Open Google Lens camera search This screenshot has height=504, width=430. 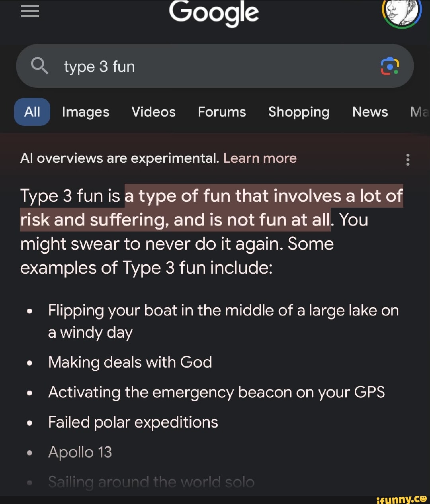point(390,66)
